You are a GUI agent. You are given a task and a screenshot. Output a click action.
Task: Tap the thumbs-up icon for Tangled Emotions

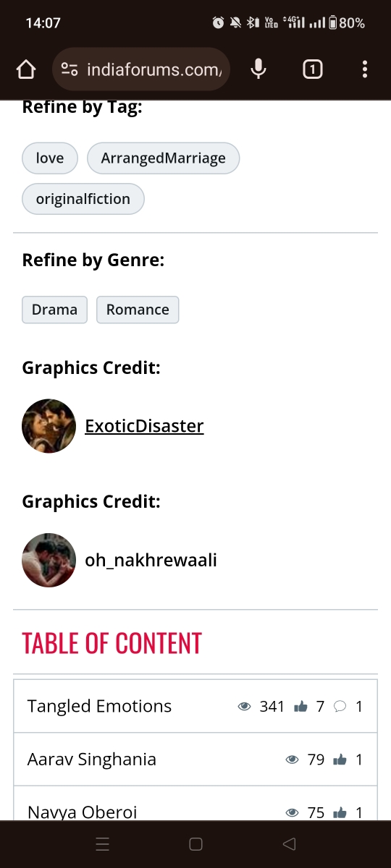tap(300, 707)
